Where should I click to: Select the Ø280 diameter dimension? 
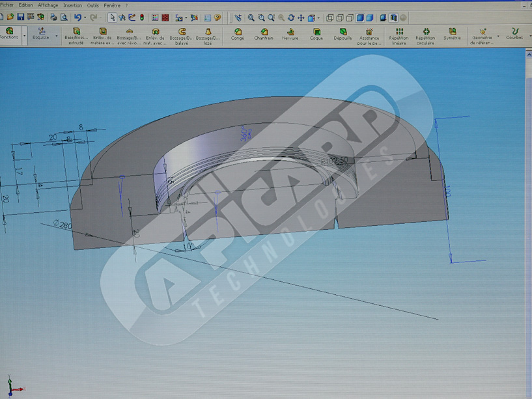click(x=63, y=225)
